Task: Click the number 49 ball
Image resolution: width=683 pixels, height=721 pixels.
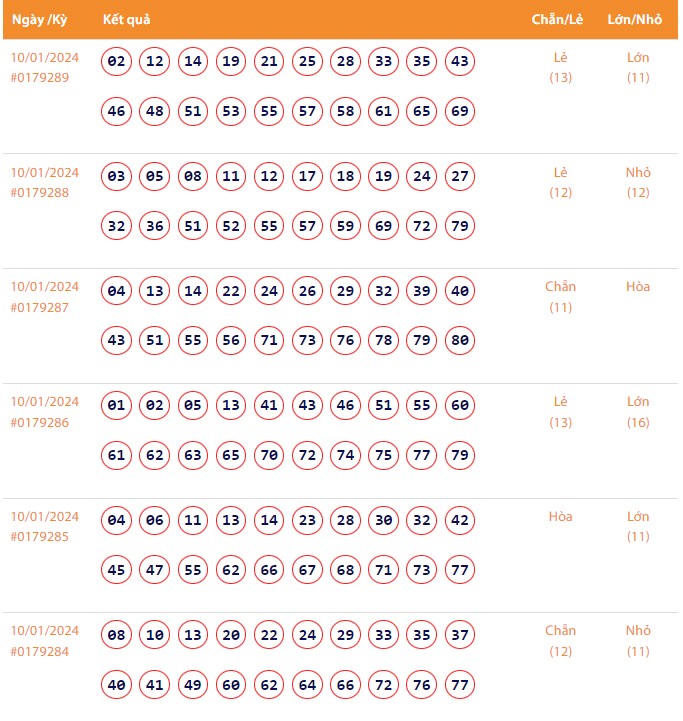Action: tap(193, 685)
